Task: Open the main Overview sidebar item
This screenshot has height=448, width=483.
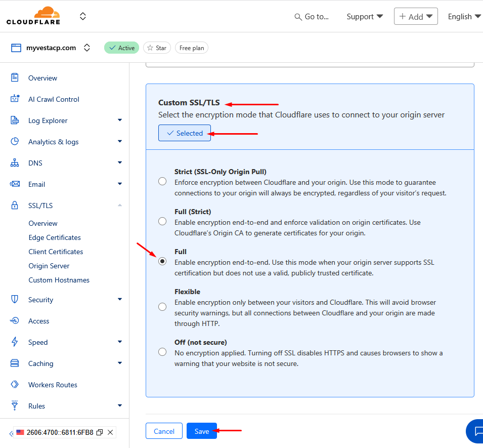Action: [x=42, y=78]
